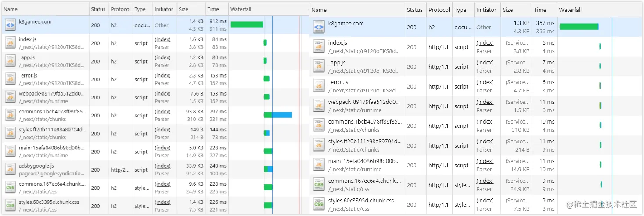Click index.js script icon in left panel
Screen dimensions: 644x216
[x=10, y=43]
